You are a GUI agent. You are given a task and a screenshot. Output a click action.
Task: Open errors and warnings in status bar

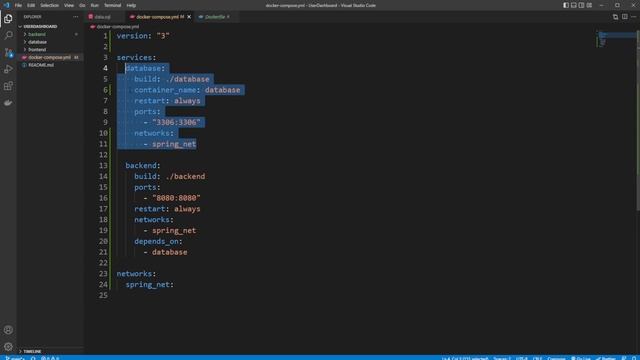[50, 358]
